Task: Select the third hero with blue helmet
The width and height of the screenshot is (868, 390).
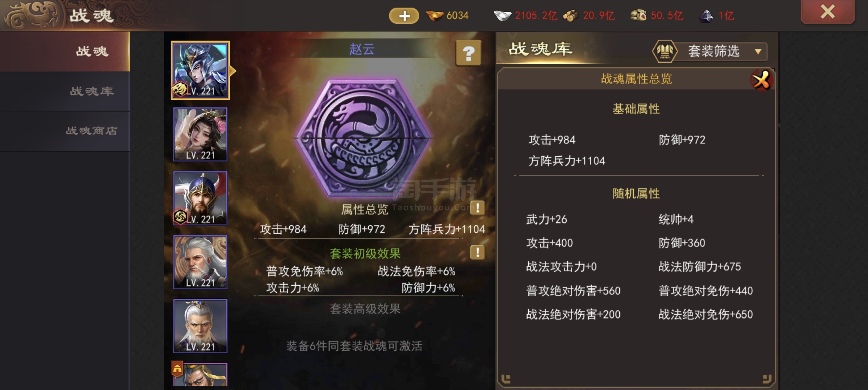Action: coord(200,198)
